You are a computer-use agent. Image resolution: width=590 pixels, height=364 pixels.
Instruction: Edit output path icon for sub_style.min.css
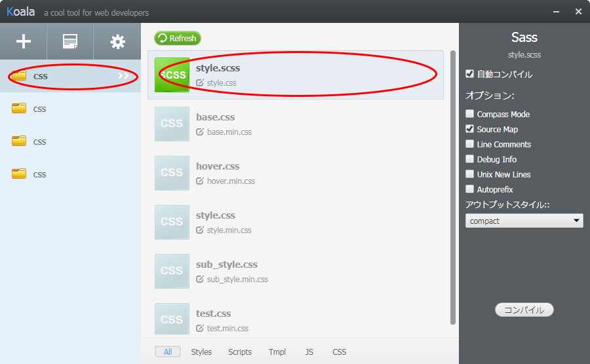(200, 279)
